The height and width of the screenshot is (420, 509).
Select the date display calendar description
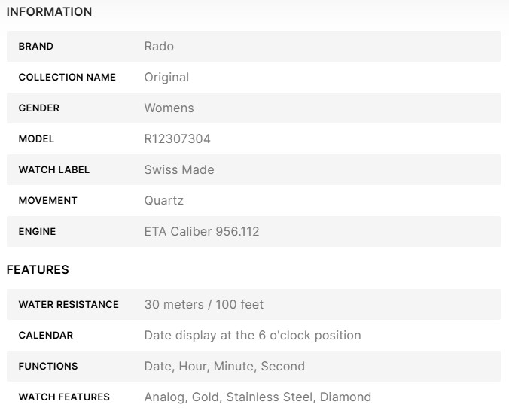coord(252,336)
